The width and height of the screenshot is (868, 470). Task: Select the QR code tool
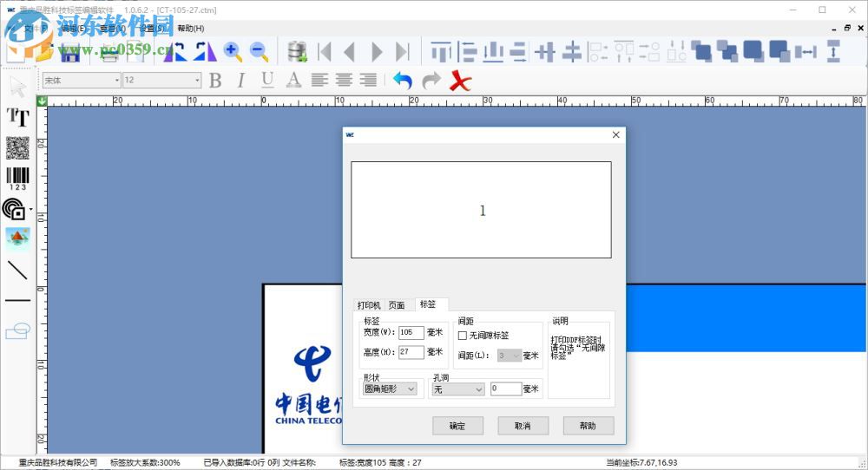pyautogui.click(x=17, y=147)
